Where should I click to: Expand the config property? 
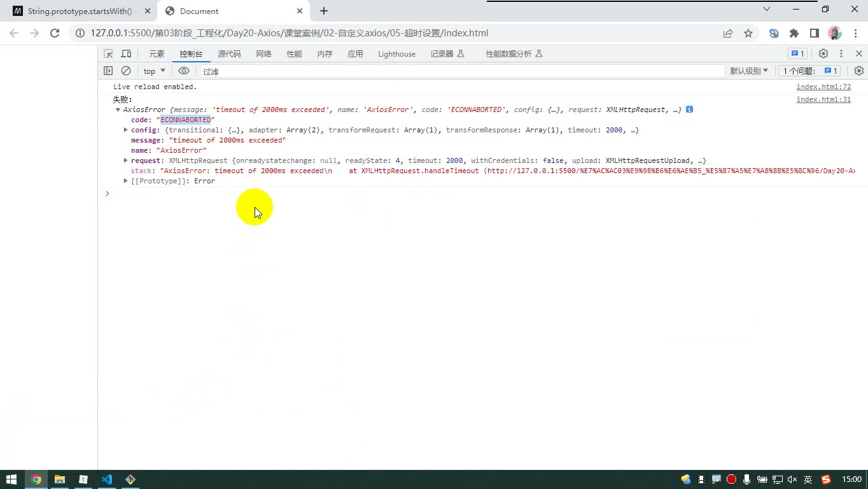click(x=126, y=130)
